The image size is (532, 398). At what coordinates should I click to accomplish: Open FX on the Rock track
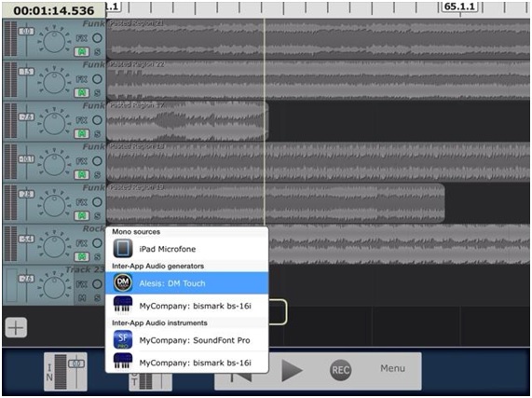(82, 243)
